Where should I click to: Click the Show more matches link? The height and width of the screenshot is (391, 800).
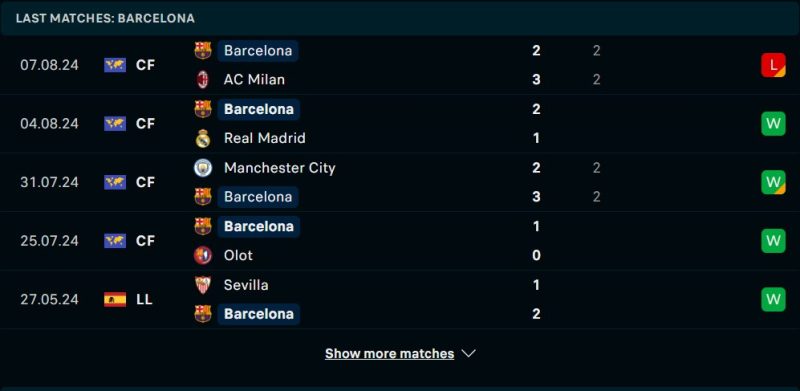389,353
